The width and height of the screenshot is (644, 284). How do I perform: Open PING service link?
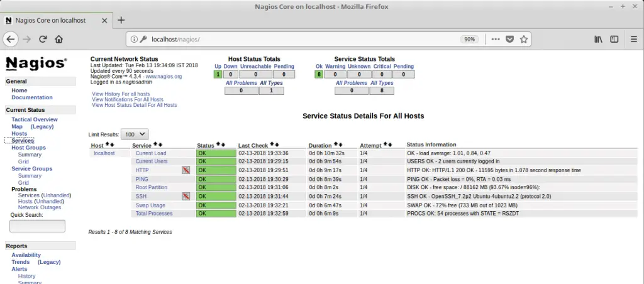pos(142,179)
